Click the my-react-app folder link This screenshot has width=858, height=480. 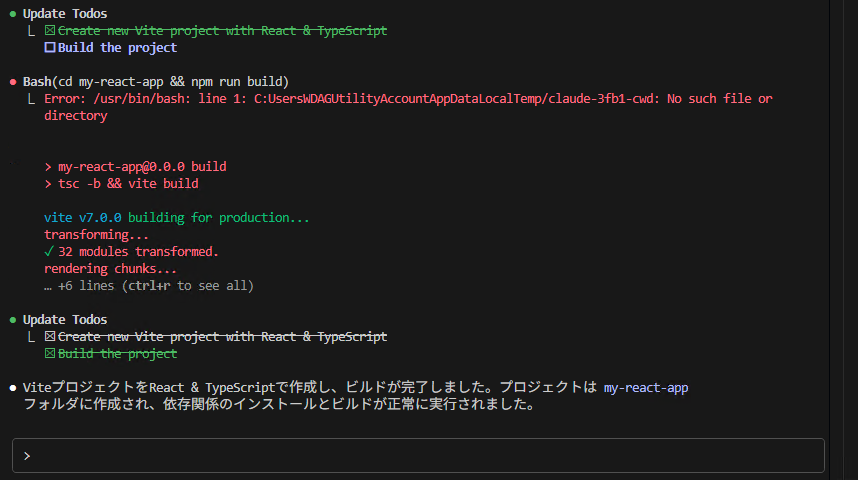pos(646,388)
